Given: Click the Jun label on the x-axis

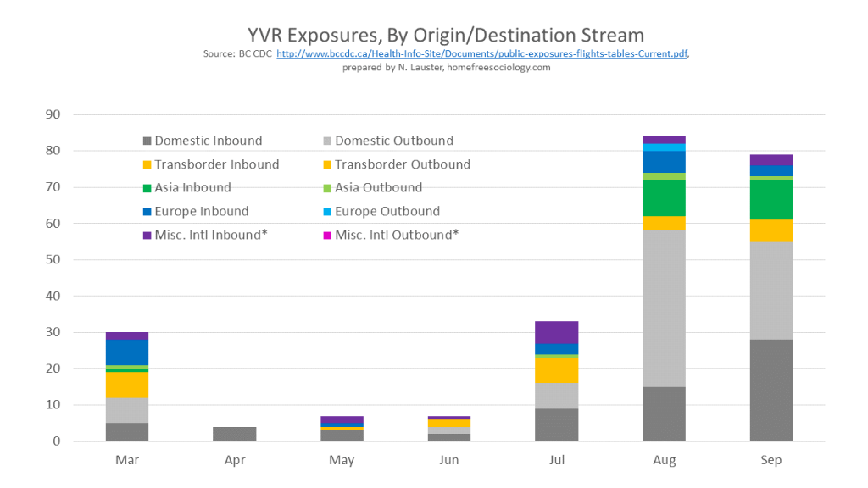Looking at the screenshot, I should [x=449, y=460].
